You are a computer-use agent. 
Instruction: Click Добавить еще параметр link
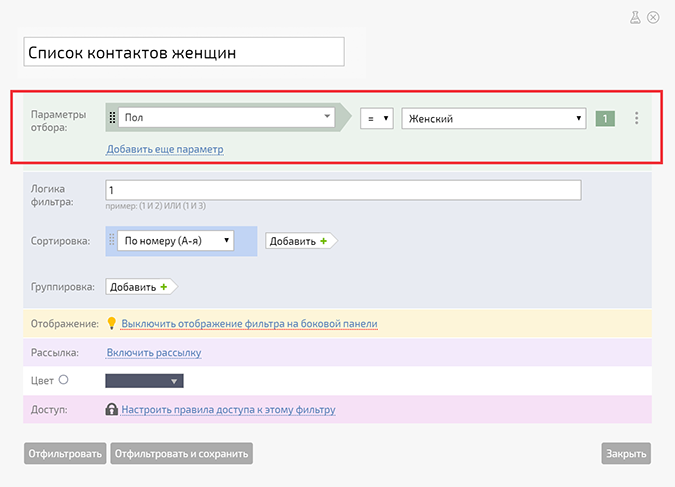(x=165, y=149)
